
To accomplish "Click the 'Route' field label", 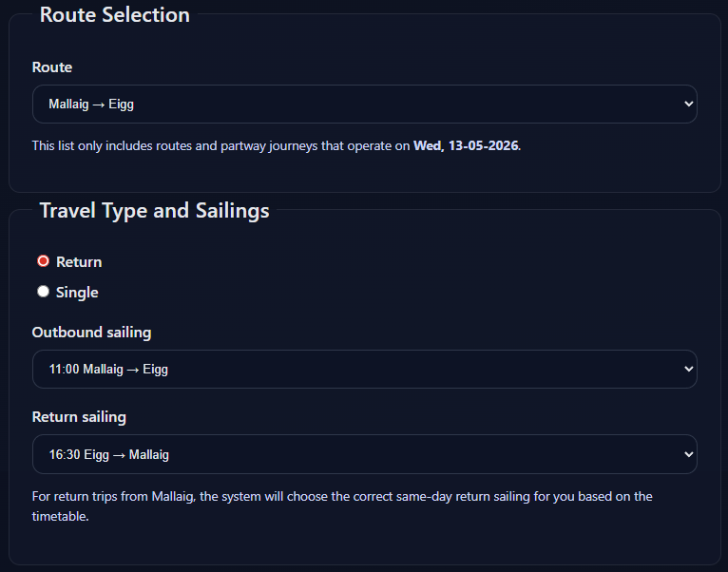I will [52, 67].
